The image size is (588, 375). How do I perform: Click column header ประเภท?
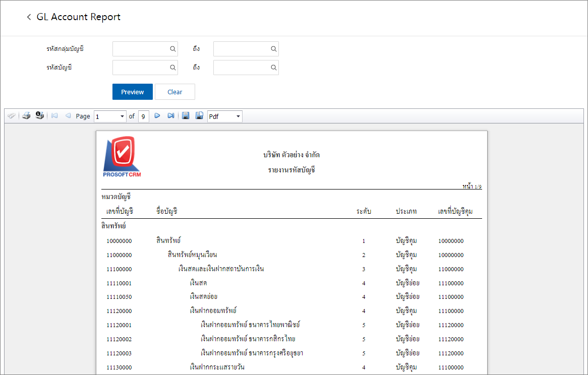(406, 211)
